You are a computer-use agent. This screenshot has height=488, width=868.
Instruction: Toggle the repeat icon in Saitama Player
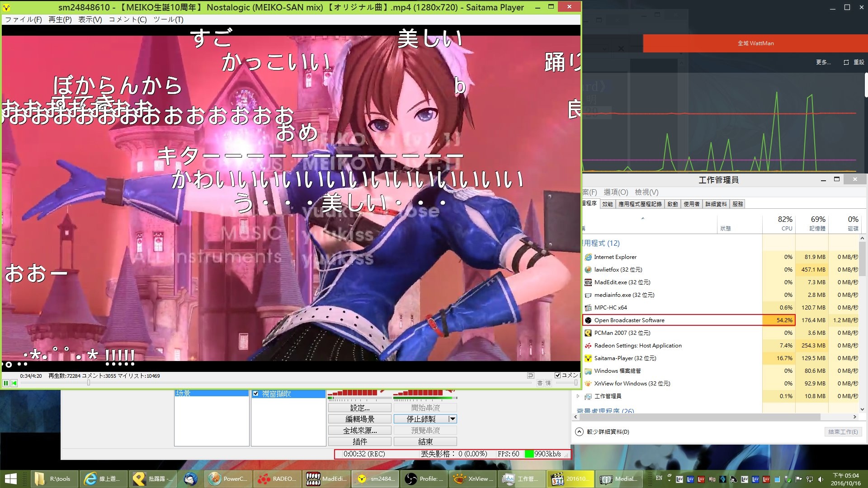[x=530, y=375]
